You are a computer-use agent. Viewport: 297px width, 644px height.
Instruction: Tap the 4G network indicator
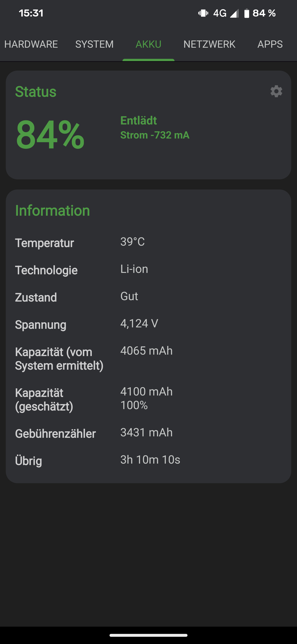tap(220, 13)
